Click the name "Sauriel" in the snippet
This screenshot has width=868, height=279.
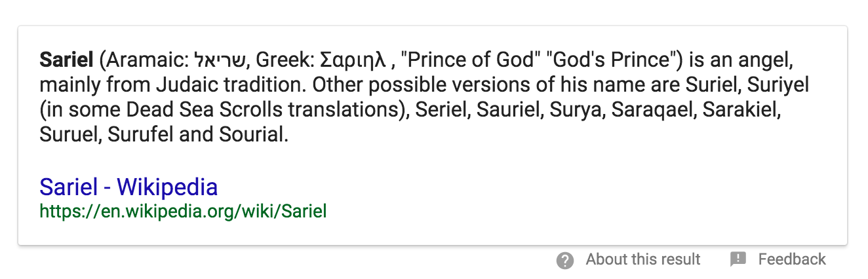[505, 110]
